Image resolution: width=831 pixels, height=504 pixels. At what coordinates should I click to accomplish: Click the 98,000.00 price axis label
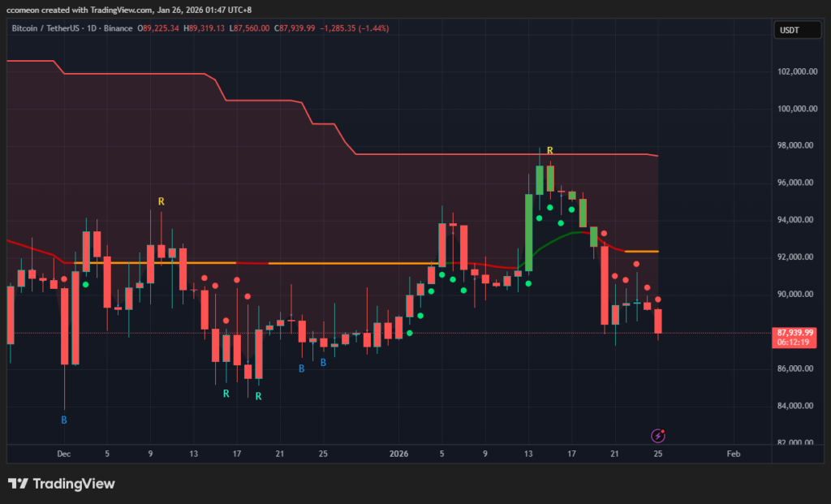pyautogui.click(x=795, y=145)
